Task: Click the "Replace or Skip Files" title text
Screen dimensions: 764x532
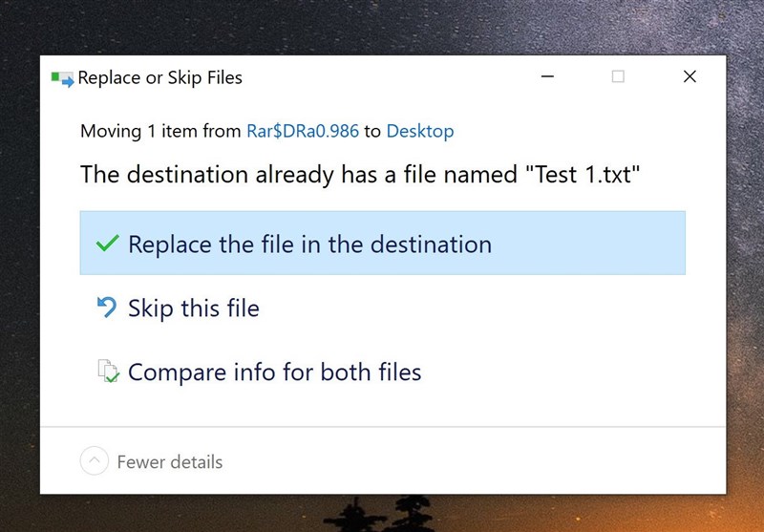Action: [159, 78]
